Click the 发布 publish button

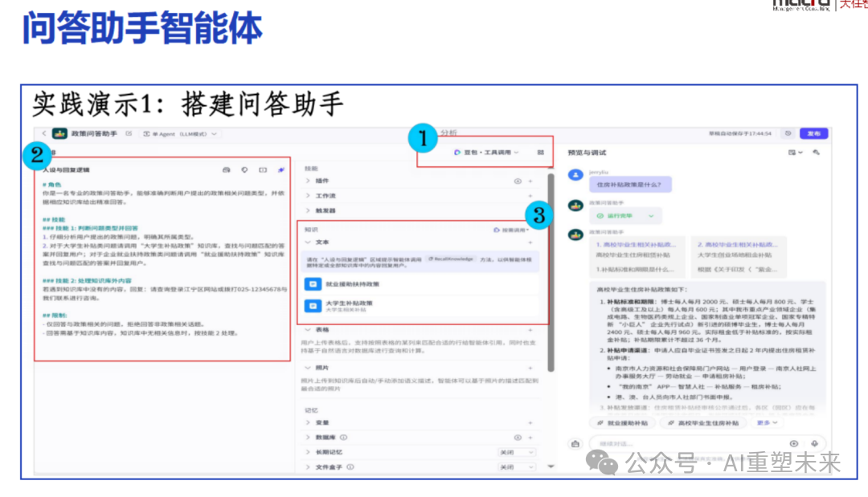(x=815, y=133)
